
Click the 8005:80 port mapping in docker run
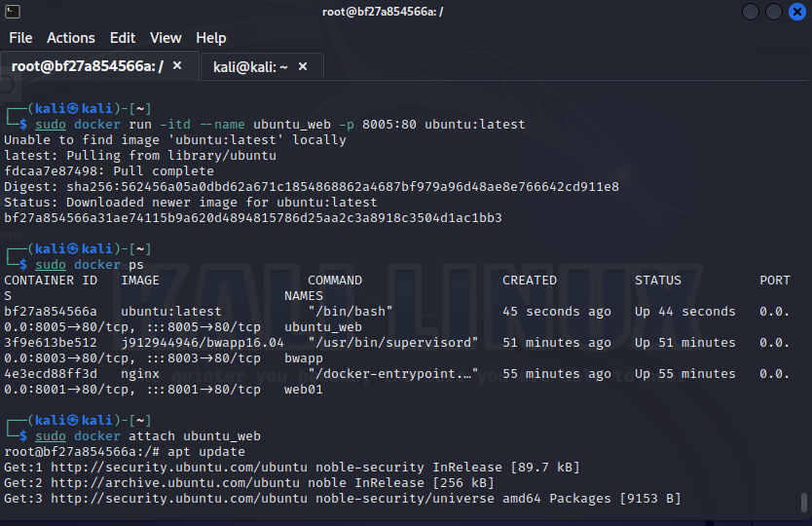coord(388,125)
